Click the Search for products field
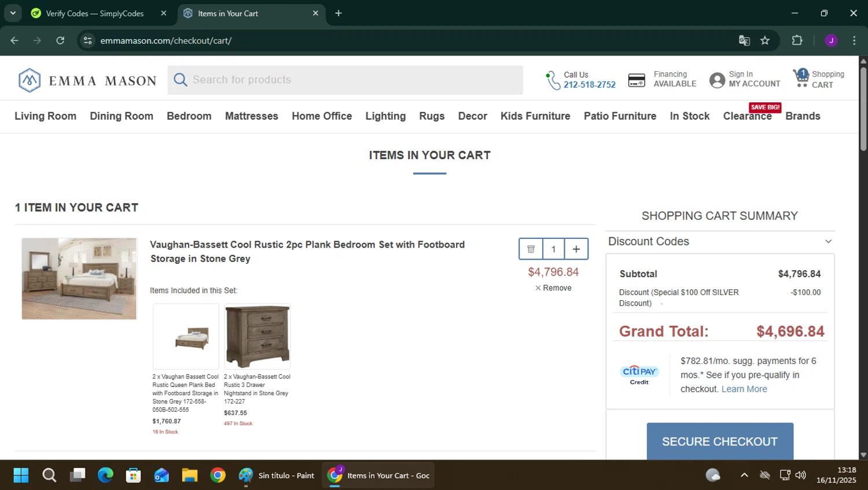 point(345,80)
